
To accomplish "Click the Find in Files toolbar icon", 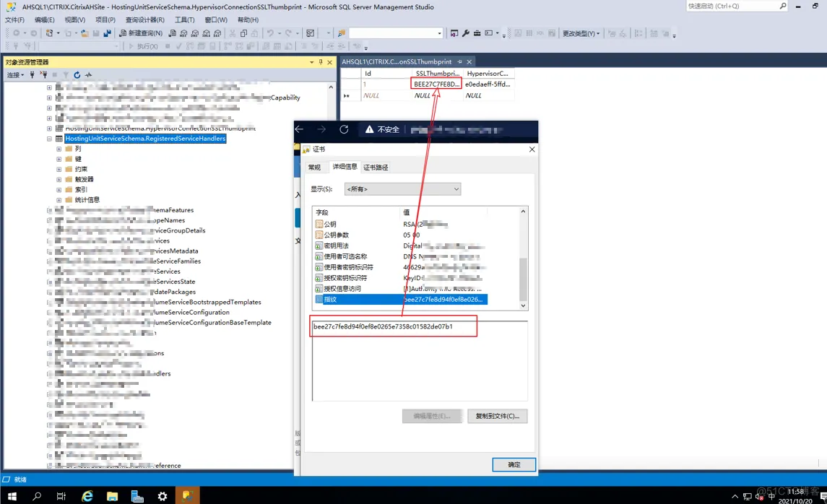I will tap(341, 33).
